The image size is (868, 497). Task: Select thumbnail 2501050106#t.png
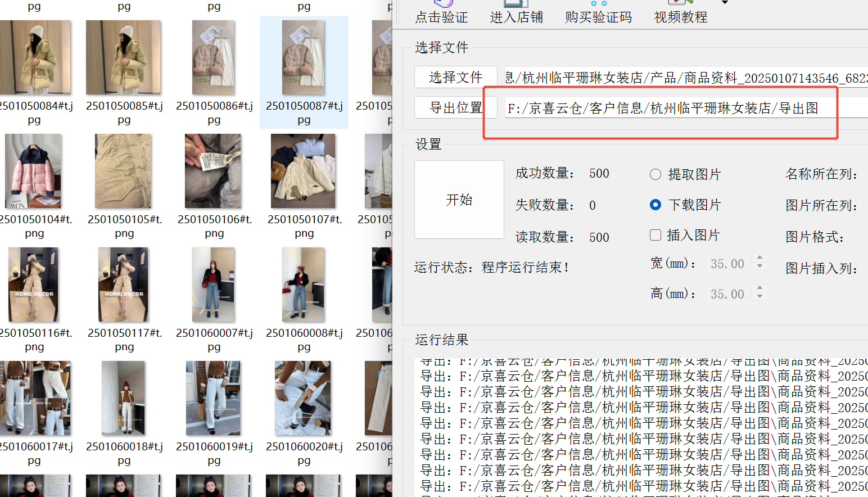click(x=214, y=171)
